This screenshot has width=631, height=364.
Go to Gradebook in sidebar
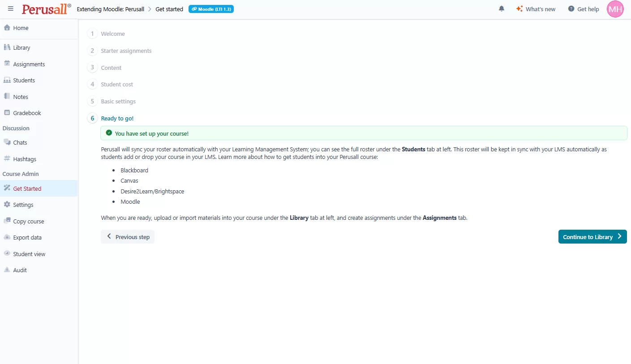(x=27, y=113)
